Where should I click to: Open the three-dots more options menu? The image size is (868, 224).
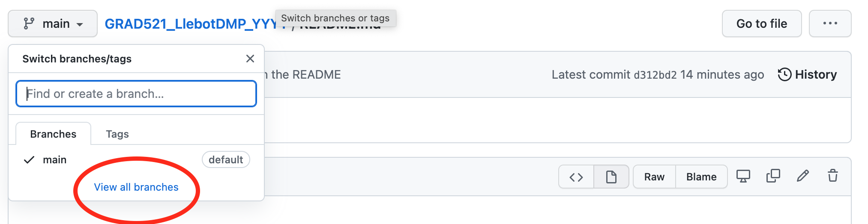point(830,24)
